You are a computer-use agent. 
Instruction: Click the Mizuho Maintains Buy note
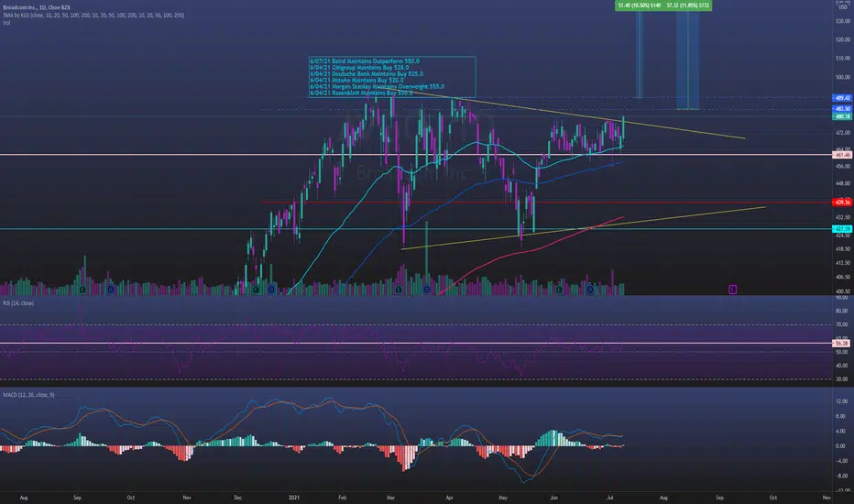tap(356, 80)
